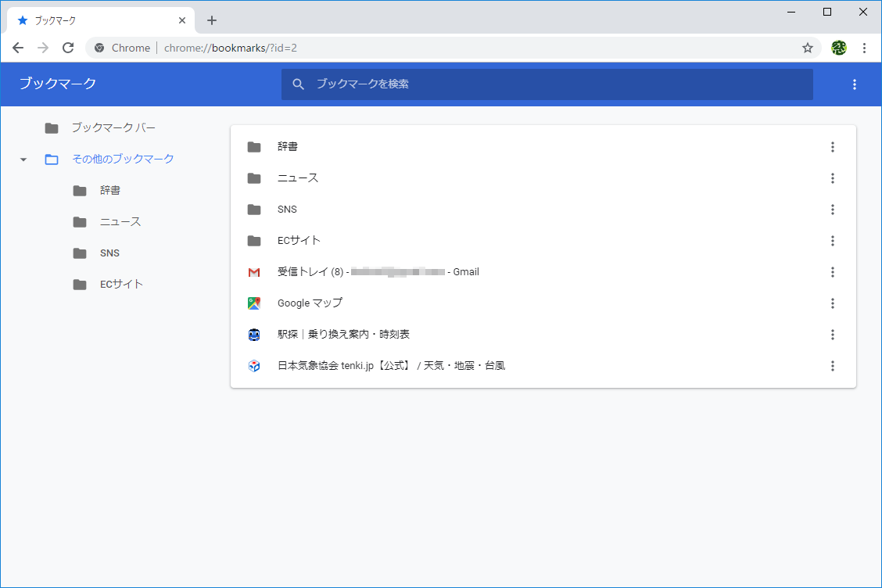Switch to the ブックマーク browser tab
The image size is (882, 588).
tap(94, 20)
